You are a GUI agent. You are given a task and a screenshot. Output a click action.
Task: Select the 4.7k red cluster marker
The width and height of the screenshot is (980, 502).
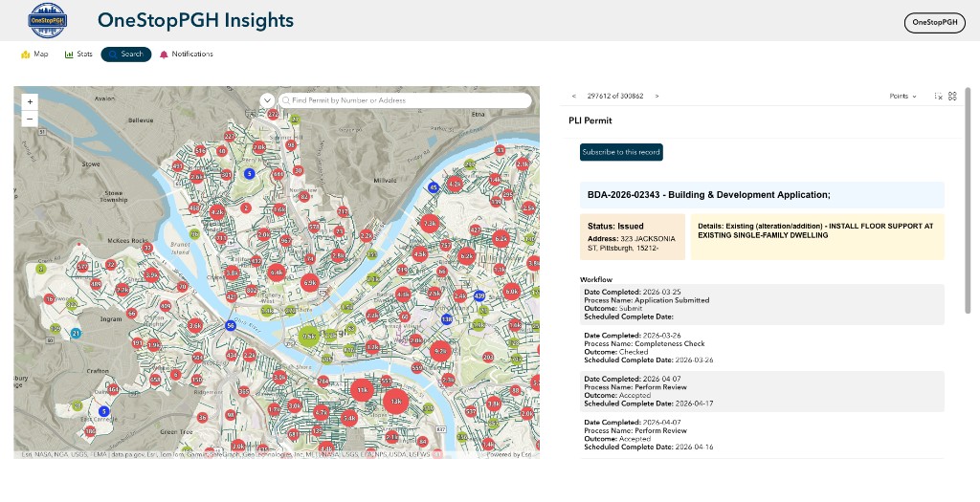322,412
